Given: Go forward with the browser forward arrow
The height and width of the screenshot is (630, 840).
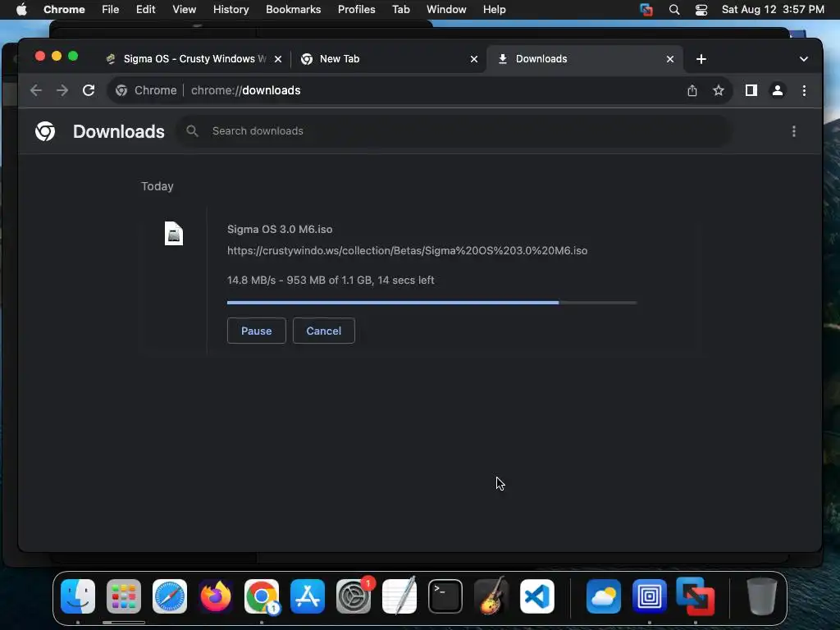Looking at the screenshot, I should coord(62,90).
